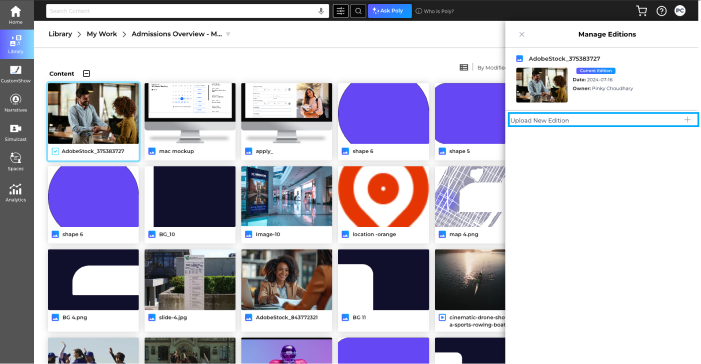The image size is (701, 364).
Task: Open Analytics from the sidebar
Action: coord(16,193)
